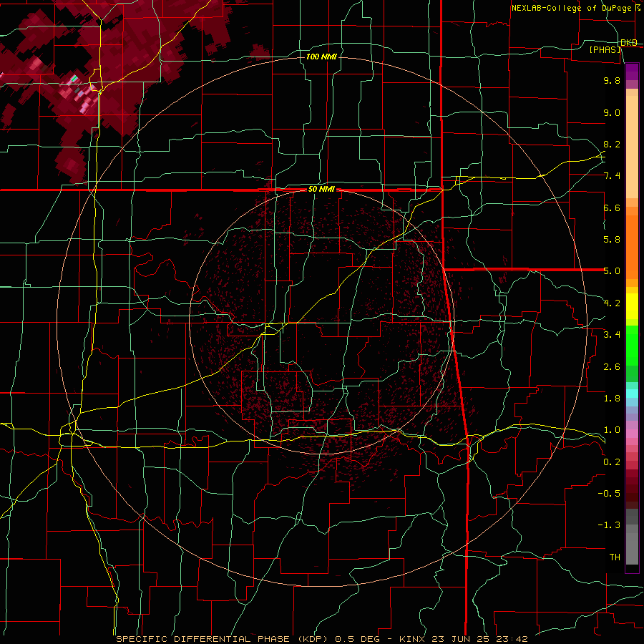
Task: Click the 50 NMI range ring label
Action: (321, 190)
